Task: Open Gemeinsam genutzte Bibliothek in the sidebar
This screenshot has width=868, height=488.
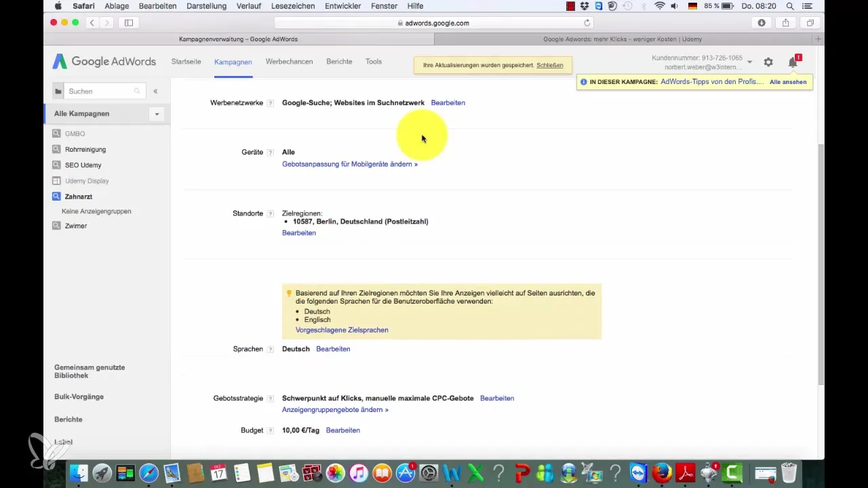Action: 90,371
